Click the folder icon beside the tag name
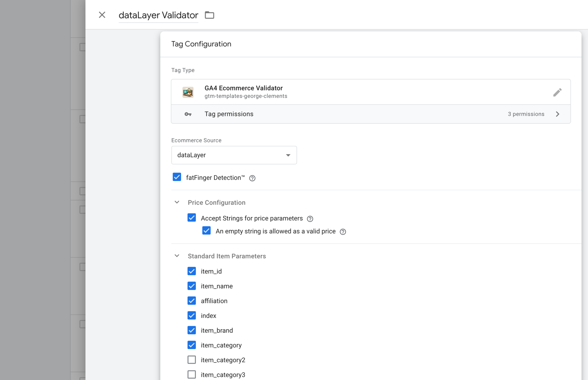This screenshot has width=588, height=380. point(209,15)
